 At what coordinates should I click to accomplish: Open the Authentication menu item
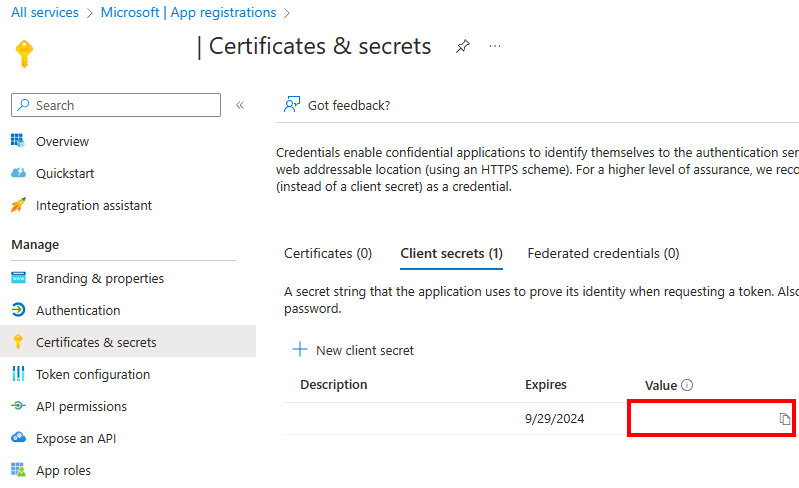tap(78, 310)
